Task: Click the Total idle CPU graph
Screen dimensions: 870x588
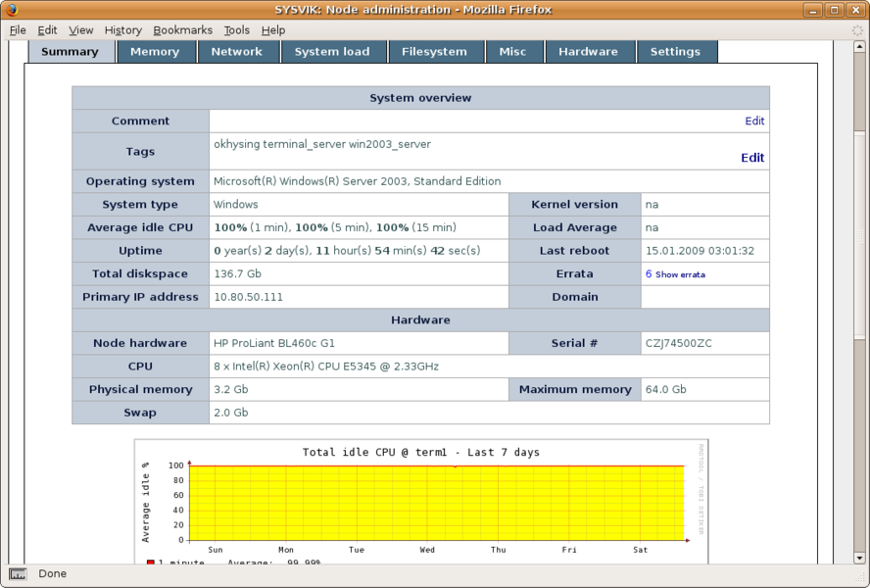Action: click(421, 502)
